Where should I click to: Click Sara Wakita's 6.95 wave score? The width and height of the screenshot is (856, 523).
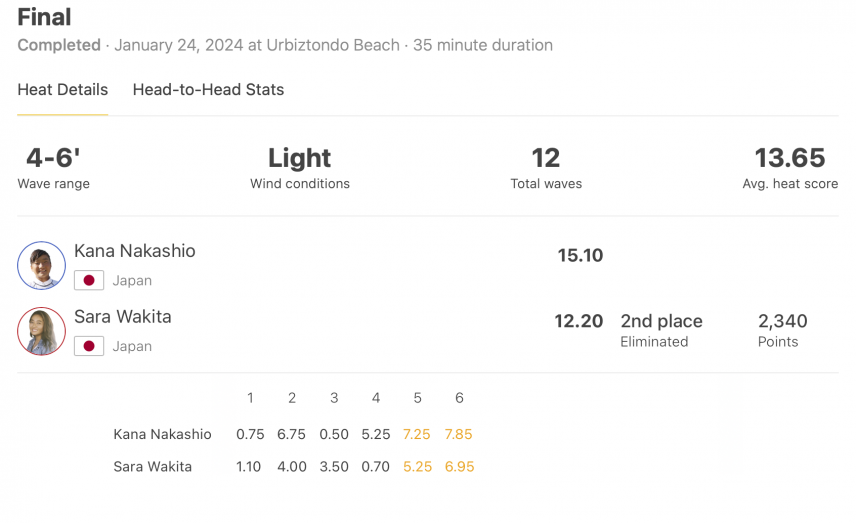459,467
